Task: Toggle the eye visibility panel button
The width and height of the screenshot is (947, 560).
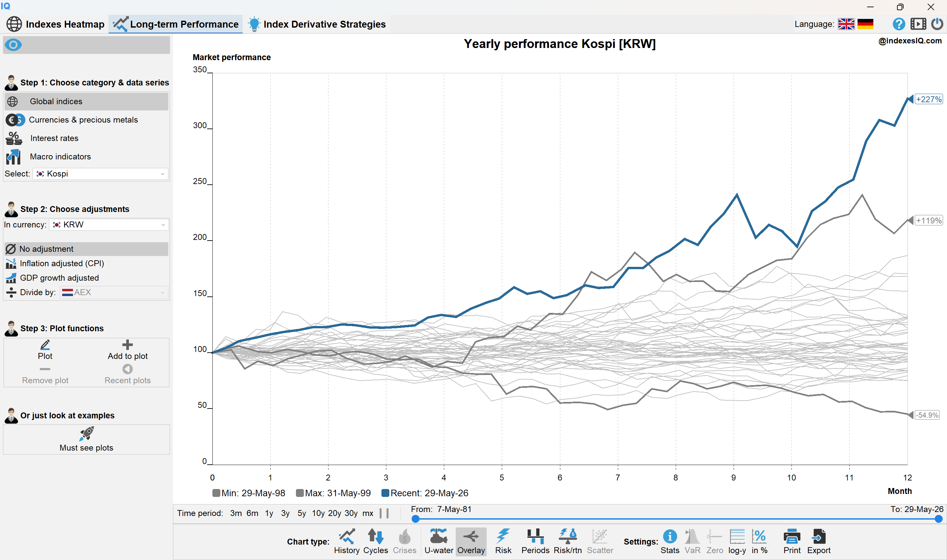Action: click(x=13, y=45)
